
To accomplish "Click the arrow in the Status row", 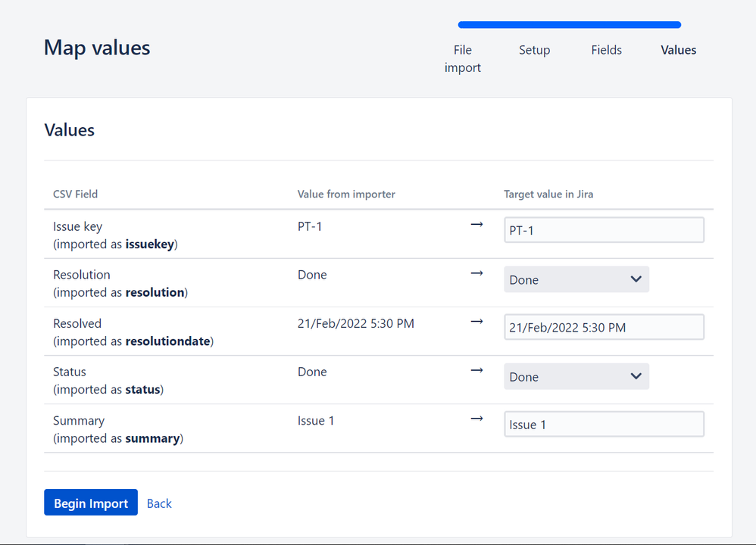I will point(476,370).
